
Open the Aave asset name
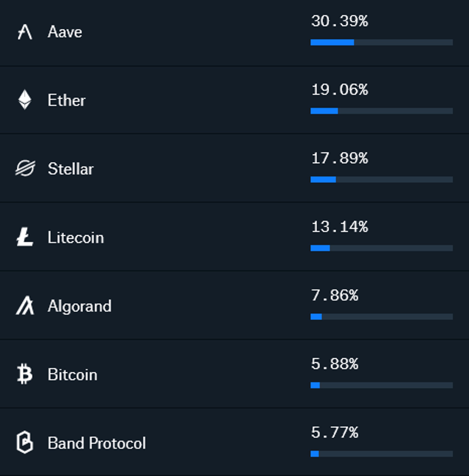coord(65,32)
